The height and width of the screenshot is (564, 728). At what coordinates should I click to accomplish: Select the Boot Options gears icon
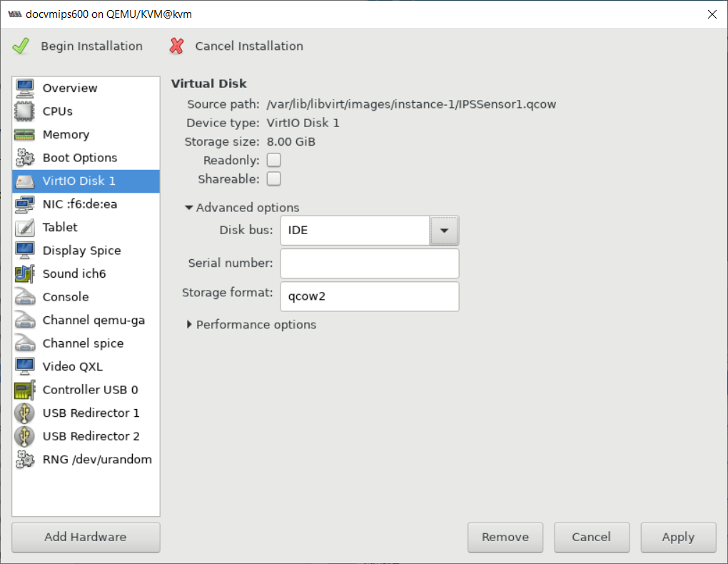tap(24, 158)
